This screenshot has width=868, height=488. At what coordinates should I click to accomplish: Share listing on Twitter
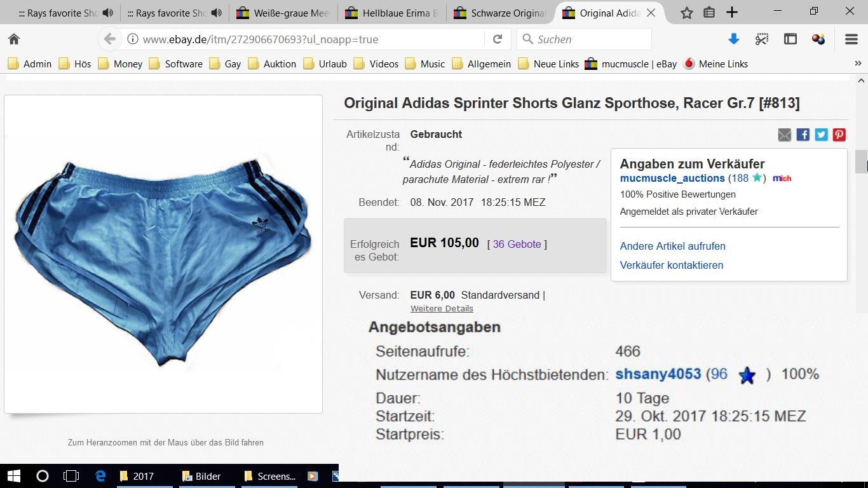coord(822,135)
